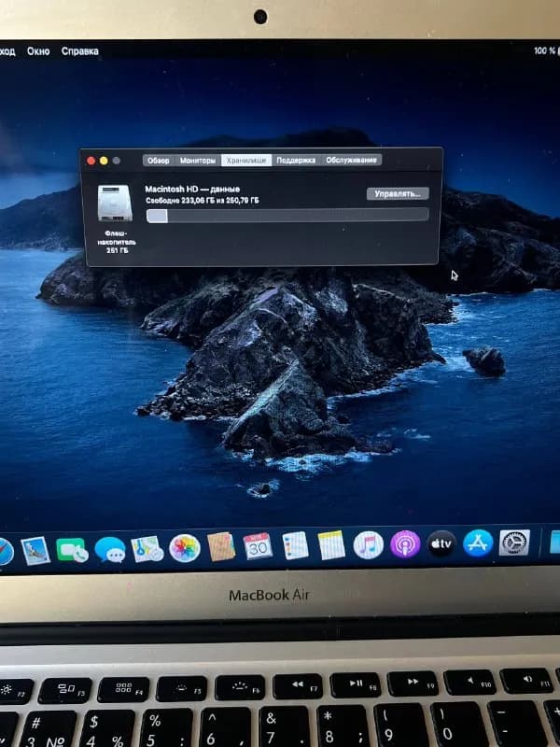This screenshot has width=560, height=747.
Task: Close the About This Mac window
Action: point(91,161)
